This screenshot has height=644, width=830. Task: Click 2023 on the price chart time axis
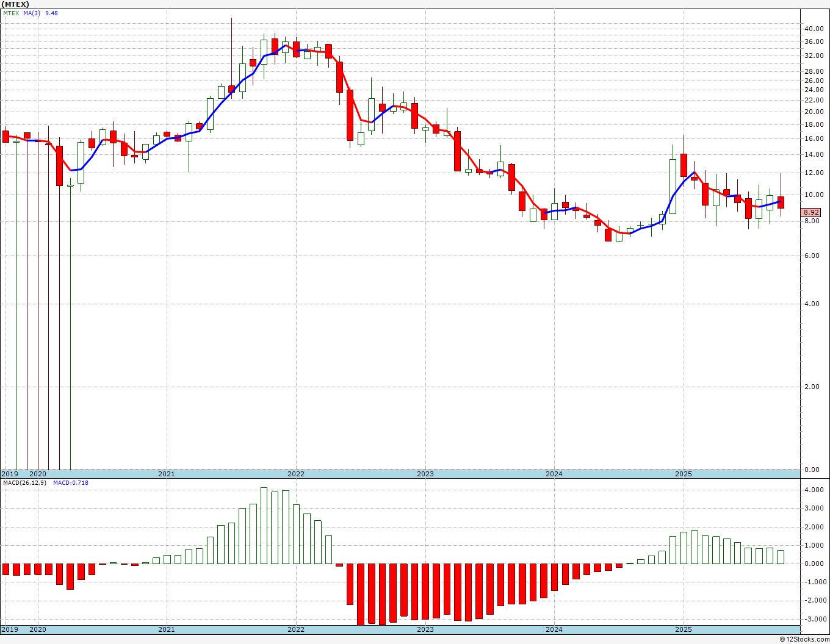coord(425,474)
